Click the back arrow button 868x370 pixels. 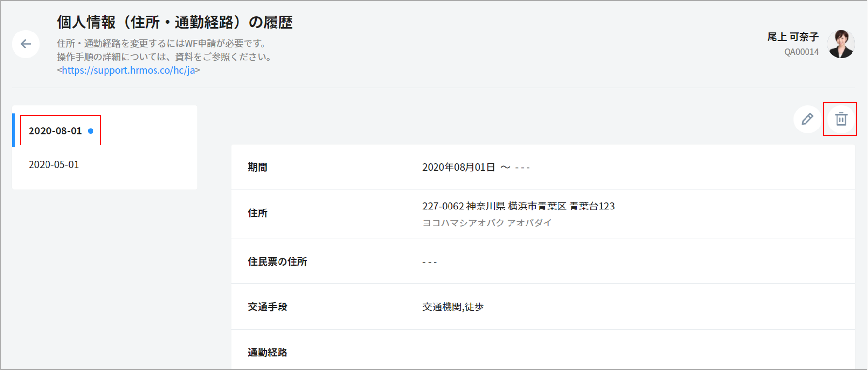pos(26,44)
